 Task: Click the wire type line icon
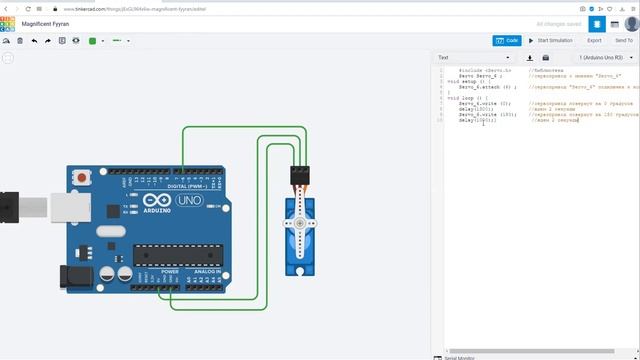point(117,41)
